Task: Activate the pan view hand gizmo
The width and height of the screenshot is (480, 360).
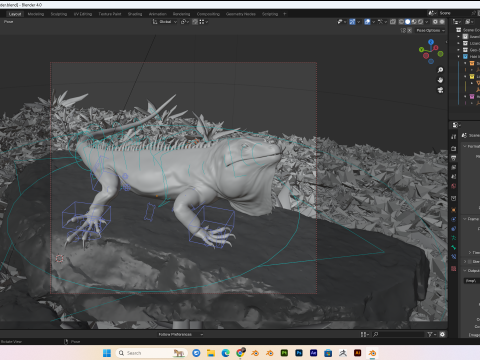Action: pyautogui.click(x=440, y=80)
